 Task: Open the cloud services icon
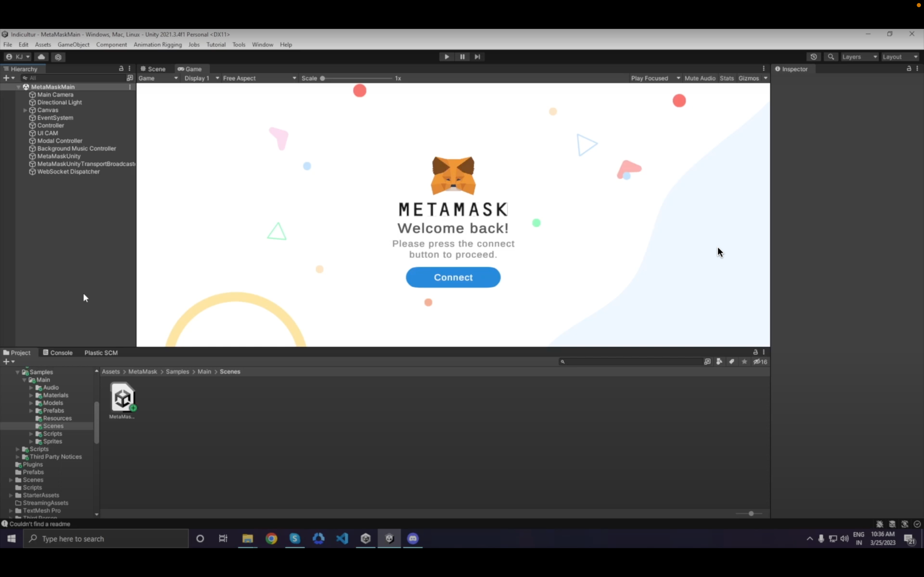pyautogui.click(x=41, y=57)
